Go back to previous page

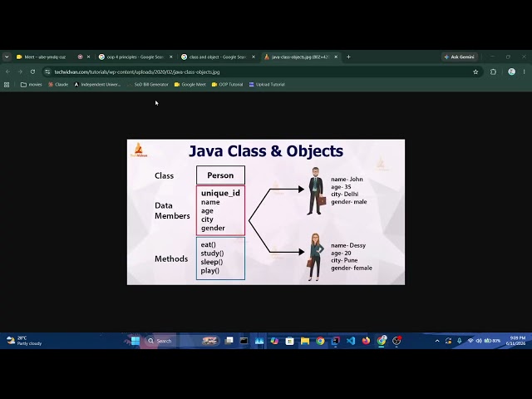(x=7, y=72)
